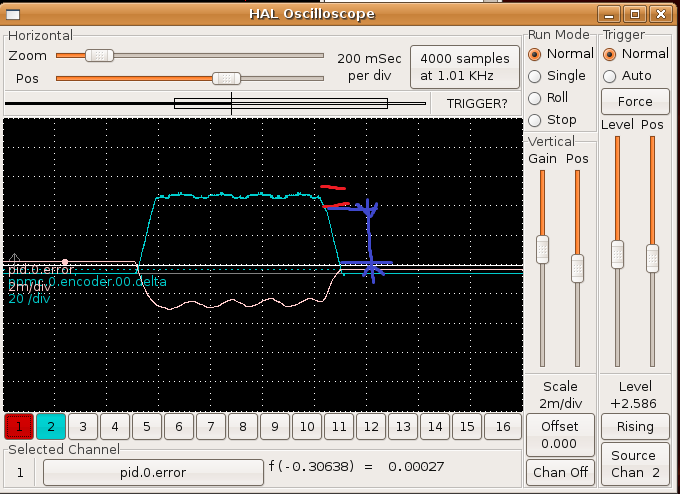Image resolution: width=680 pixels, height=494 pixels.
Task: Select Roll run mode
Action: click(x=548, y=98)
